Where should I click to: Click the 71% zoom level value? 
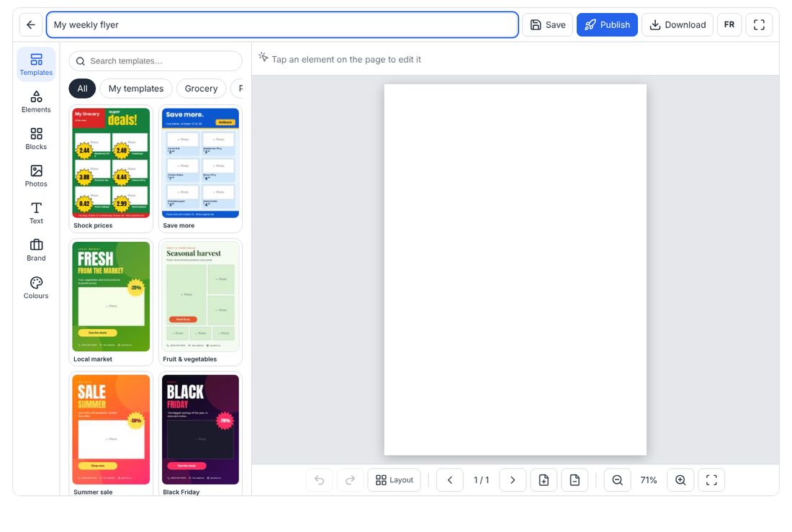(649, 480)
